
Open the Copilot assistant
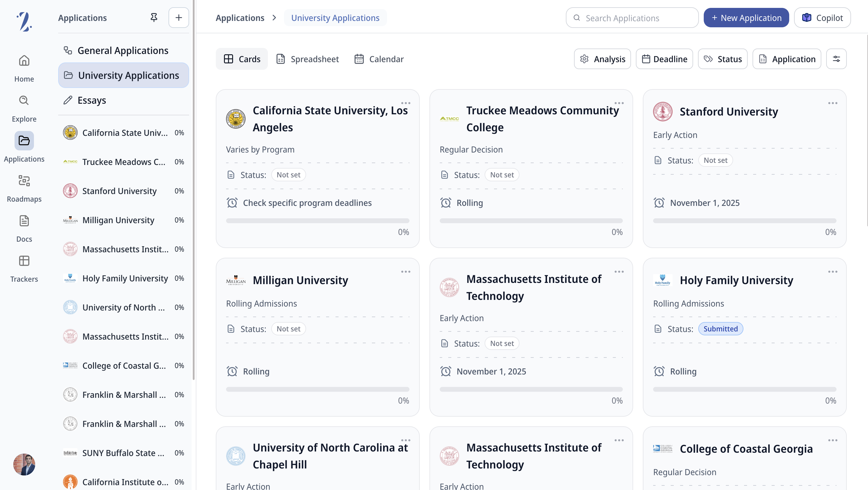pyautogui.click(x=822, y=18)
